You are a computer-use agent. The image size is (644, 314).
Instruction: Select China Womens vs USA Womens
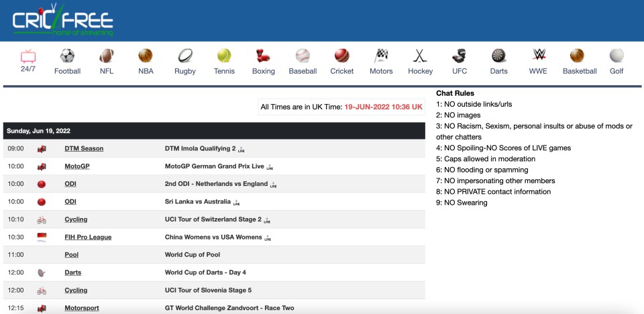213,237
